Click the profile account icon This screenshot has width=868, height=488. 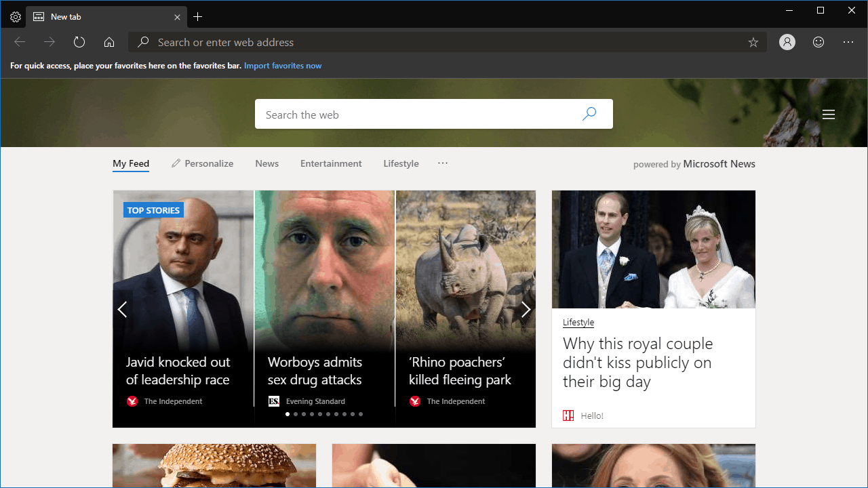click(787, 41)
